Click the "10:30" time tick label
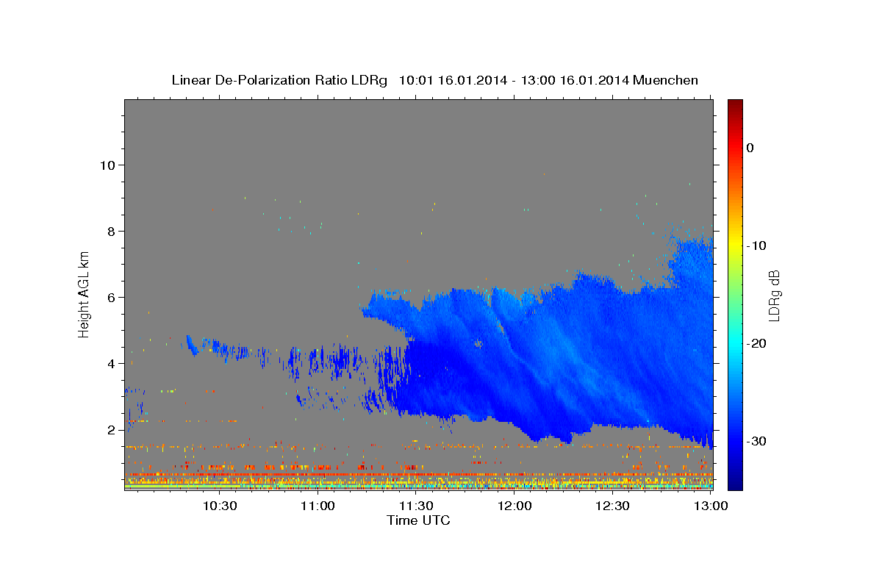The width and height of the screenshot is (882, 588). (x=219, y=506)
